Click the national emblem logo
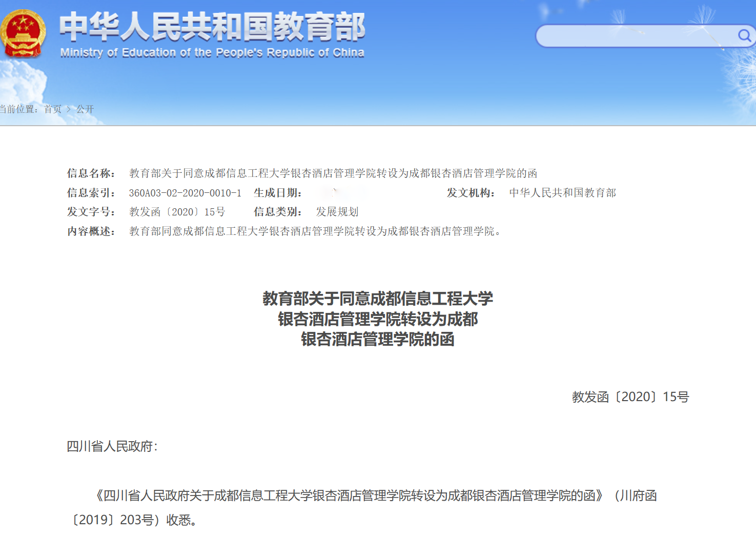 (23, 33)
